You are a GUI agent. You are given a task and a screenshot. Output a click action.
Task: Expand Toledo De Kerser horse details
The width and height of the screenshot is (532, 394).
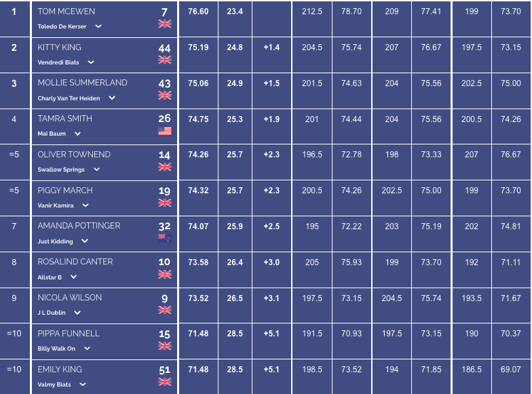(x=98, y=26)
